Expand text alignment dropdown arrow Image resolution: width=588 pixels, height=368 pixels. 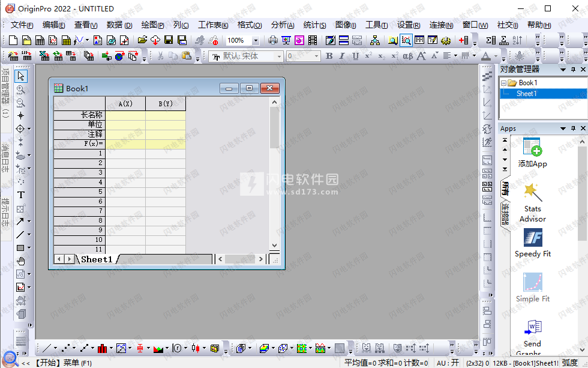(x=456, y=56)
